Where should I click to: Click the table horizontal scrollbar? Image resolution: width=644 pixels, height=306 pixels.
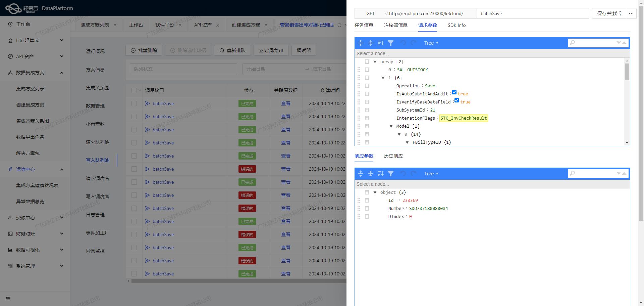(x=238, y=281)
